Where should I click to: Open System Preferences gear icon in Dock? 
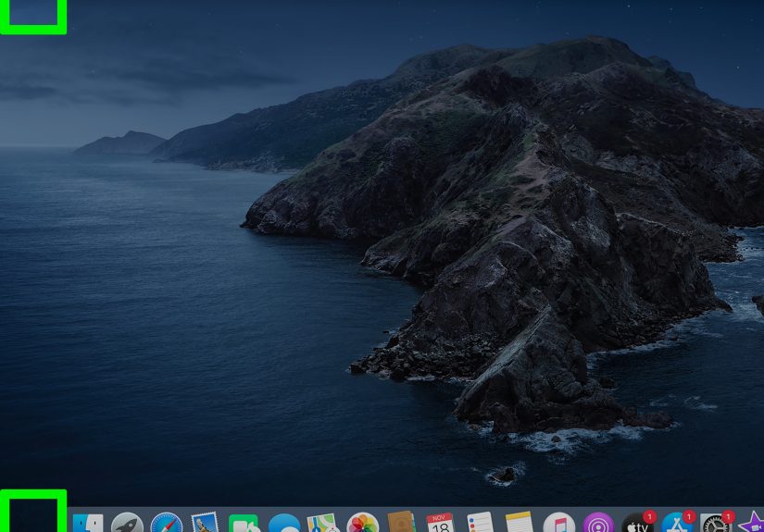coord(716,523)
